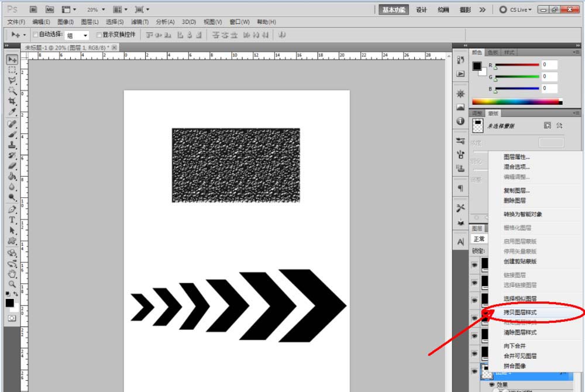Check the 显示变换控件 option
Viewport: 585px width, 392px height.
coord(99,35)
